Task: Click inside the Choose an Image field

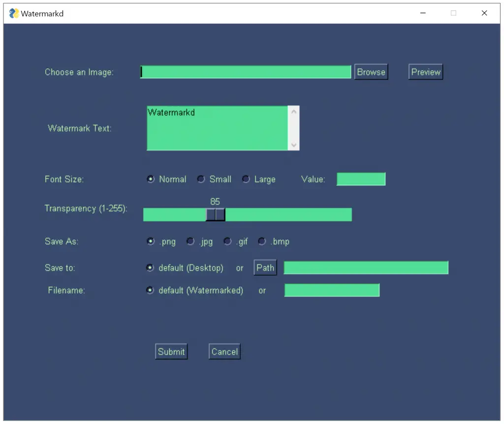Action: pyautogui.click(x=245, y=72)
